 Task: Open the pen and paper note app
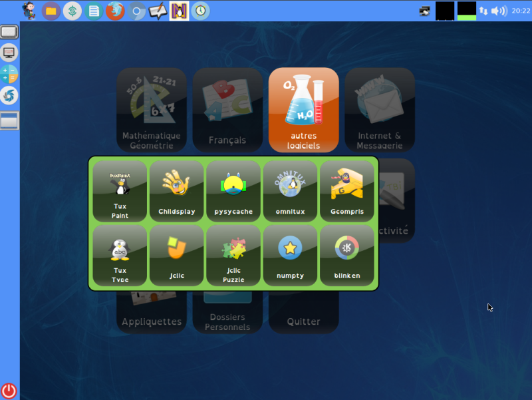[x=158, y=11]
